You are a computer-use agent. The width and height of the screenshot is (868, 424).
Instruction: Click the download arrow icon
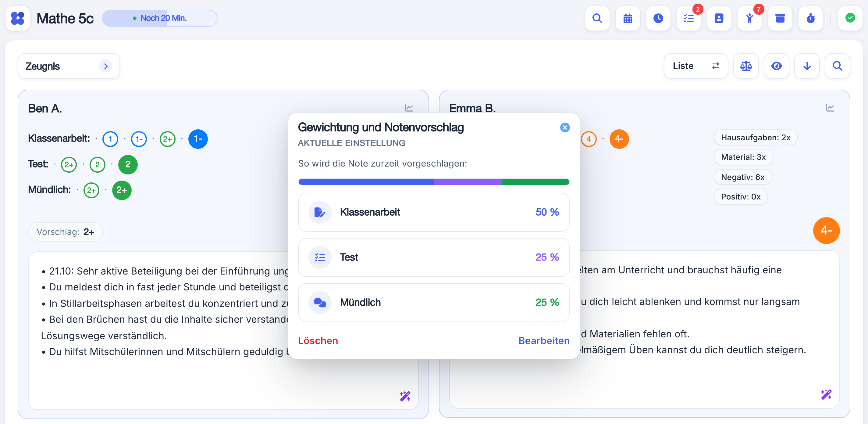[x=807, y=66]
